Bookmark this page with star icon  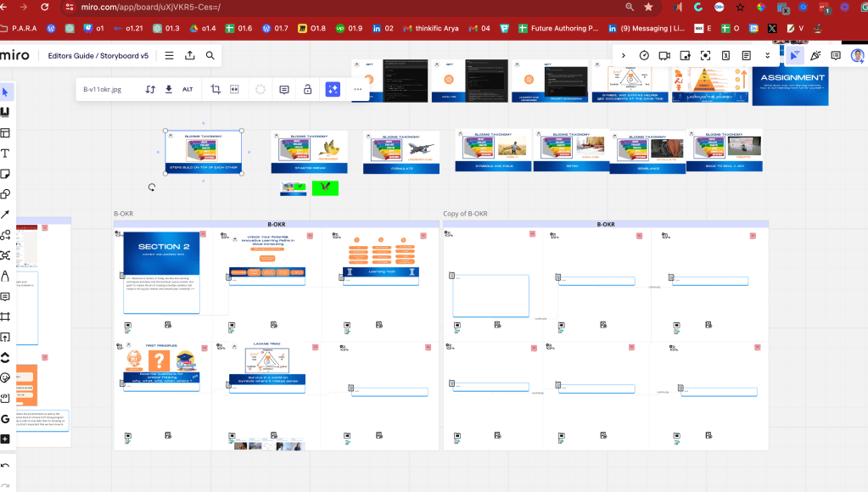648,7
